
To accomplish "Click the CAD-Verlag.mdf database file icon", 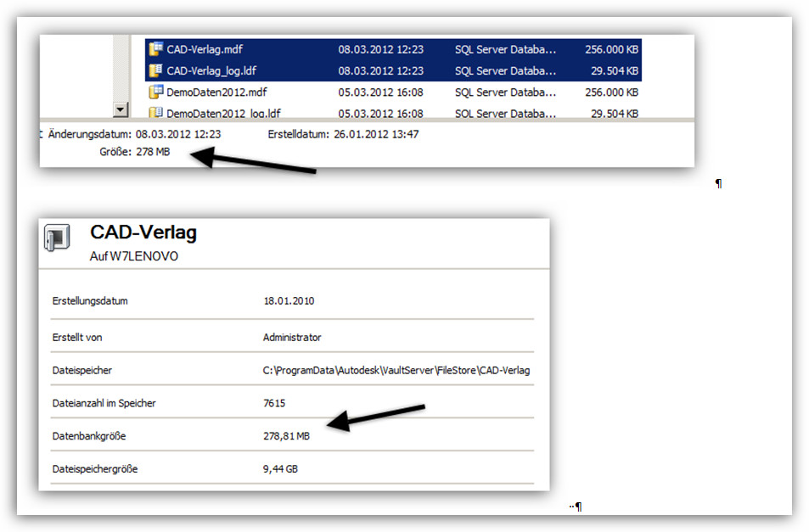I will pyautogui.click(x=156, y=49).
